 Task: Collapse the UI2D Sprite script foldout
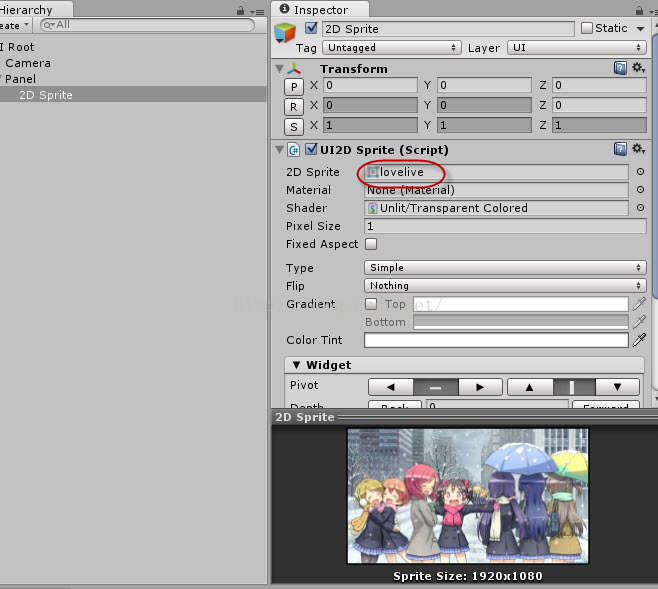pos(279,150)
